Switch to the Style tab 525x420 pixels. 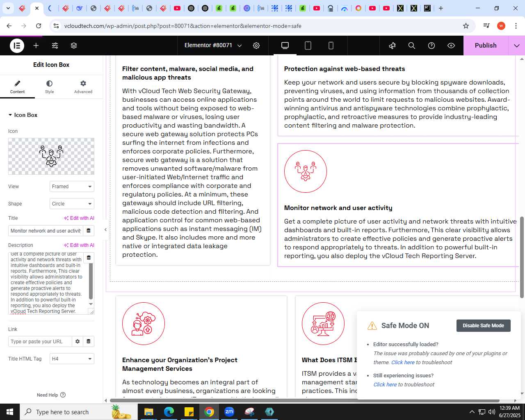click(49, 87)
